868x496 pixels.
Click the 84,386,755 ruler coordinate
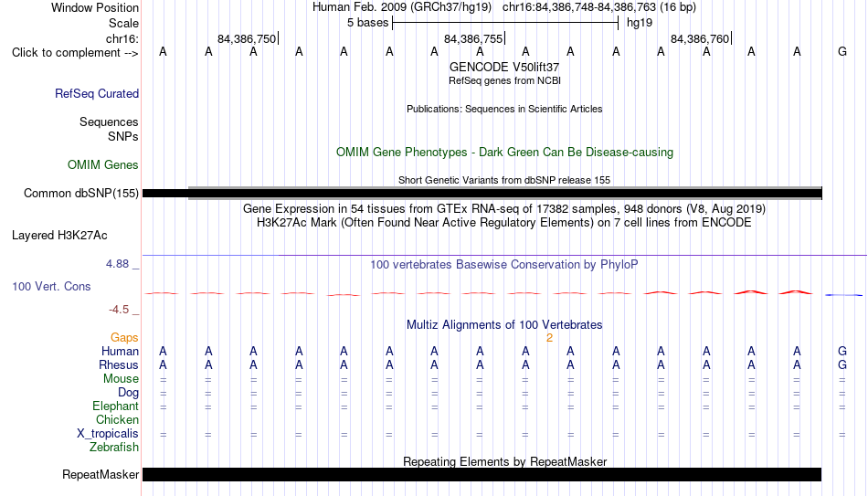[473, 38]
